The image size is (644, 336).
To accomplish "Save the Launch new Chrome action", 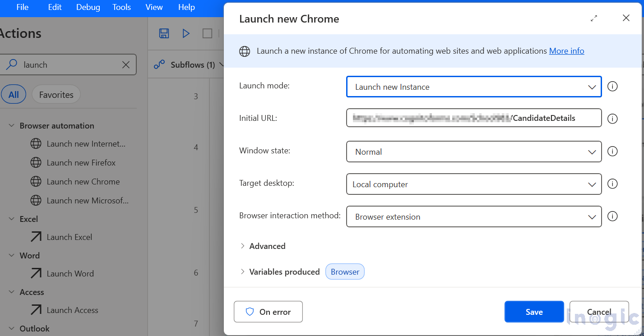I will point(534,312).
